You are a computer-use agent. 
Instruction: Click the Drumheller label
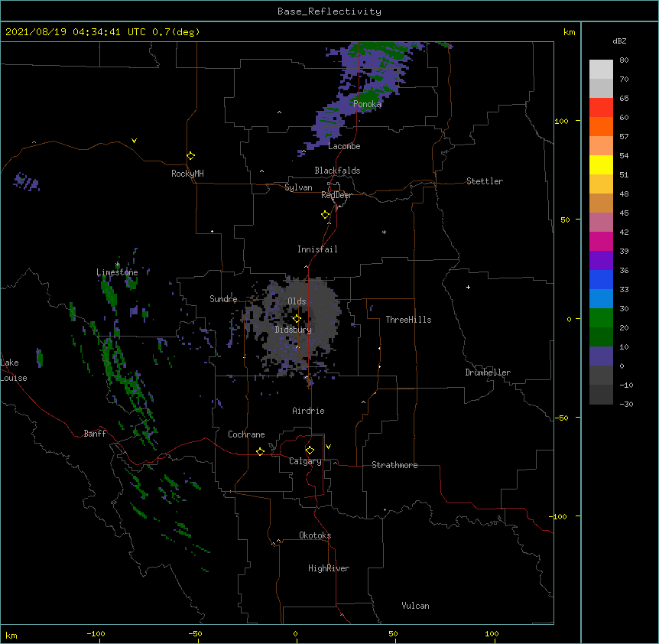[x=488, y=372]
